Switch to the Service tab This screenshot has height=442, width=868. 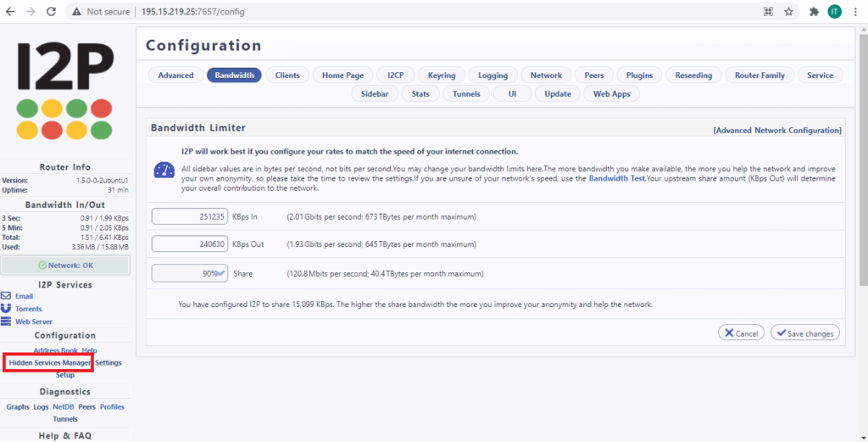[x=820, y=76]
